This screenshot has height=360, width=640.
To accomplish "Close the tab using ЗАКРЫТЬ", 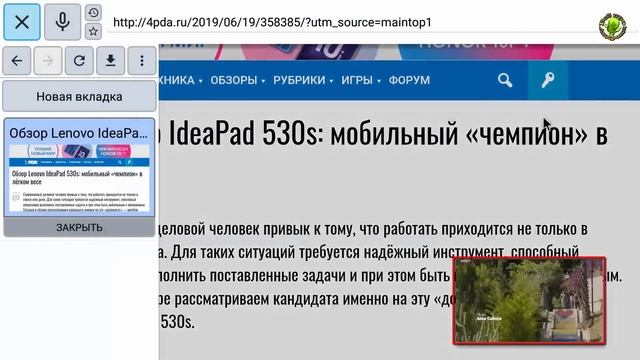I will point(79,227).
